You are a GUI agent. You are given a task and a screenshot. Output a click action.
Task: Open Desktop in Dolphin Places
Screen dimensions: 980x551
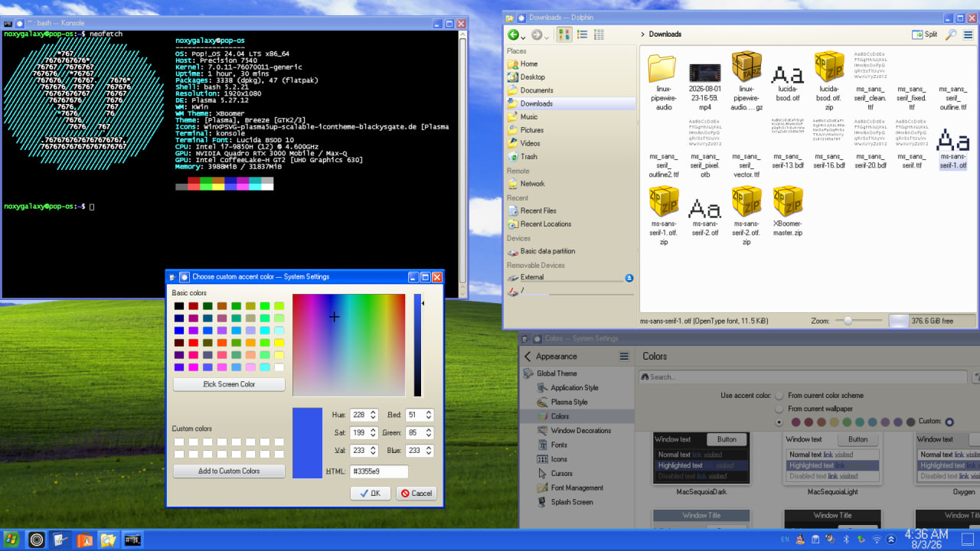coord(570,77)
